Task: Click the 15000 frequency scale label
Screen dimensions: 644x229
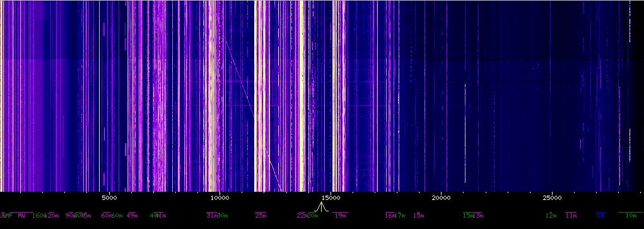Action: (x=331, y=197)
